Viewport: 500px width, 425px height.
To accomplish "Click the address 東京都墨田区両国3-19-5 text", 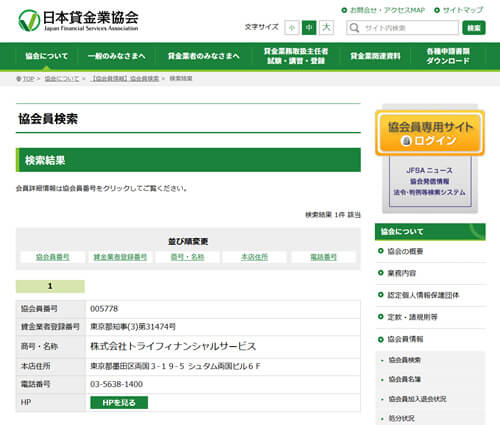I will (137, 366).
